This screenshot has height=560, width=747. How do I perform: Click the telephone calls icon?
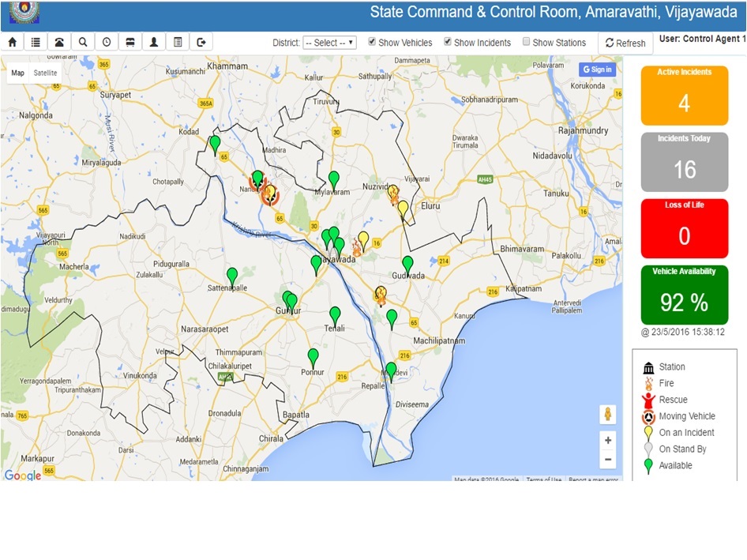[60, 43]
